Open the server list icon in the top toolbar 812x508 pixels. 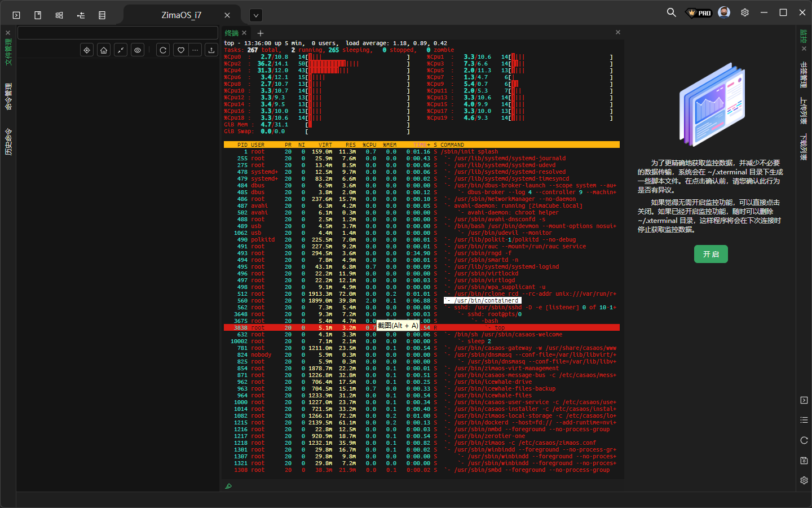[x=102, y=15]
